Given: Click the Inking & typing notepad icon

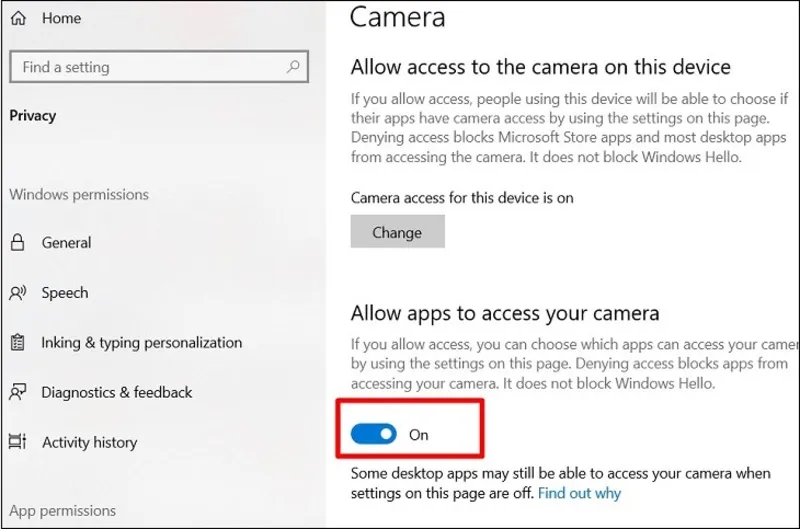Looking at the screenshot, I should (x=18, y=343).
